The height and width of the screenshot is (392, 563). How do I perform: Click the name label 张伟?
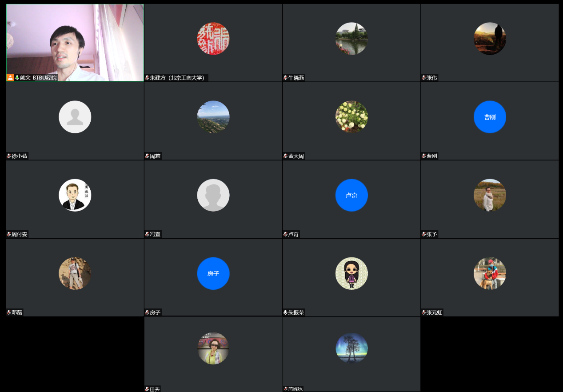pyautogui.click(x=432, y=78)
